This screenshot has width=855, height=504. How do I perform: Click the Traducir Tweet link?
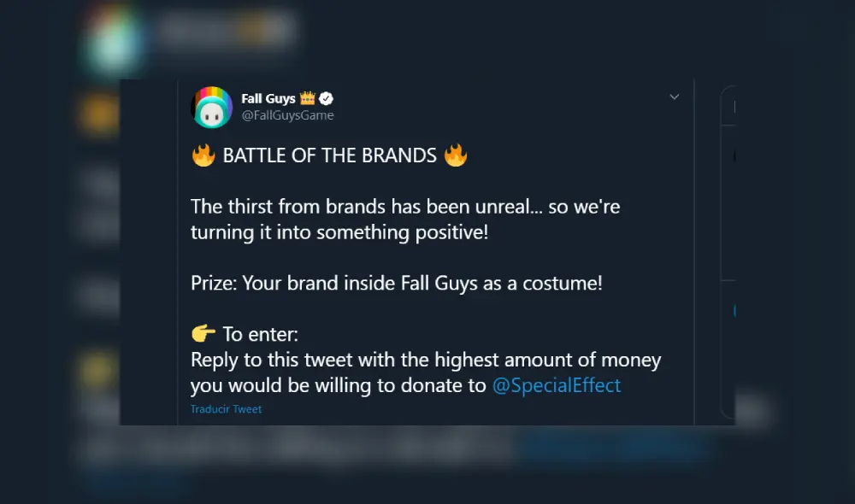pyautogui.click(x=226, y=409)
